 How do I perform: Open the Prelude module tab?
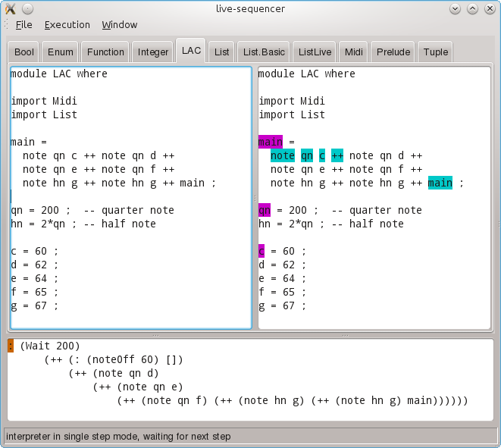(393, 52)
